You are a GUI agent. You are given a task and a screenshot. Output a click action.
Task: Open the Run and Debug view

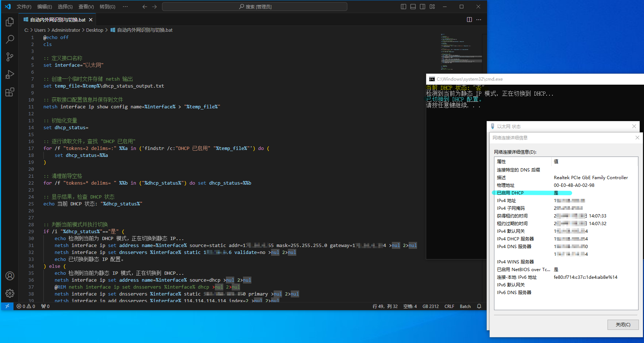pos(10,74)
